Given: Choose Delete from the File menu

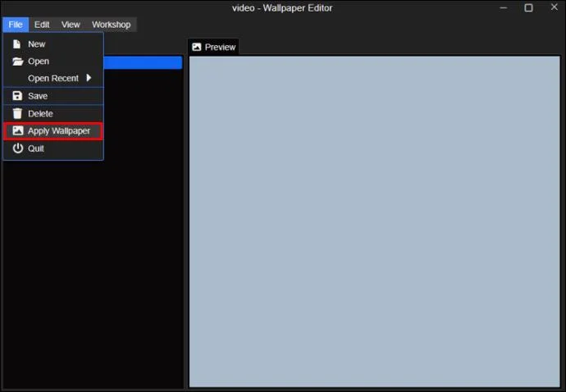Looking at the screenshot, I should tap(53, 114).
